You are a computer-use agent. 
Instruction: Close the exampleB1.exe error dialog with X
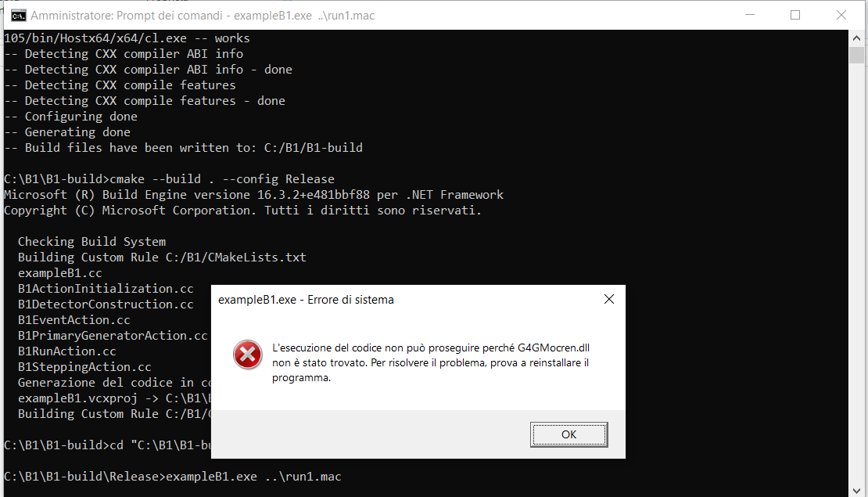(x=608, y=299)
